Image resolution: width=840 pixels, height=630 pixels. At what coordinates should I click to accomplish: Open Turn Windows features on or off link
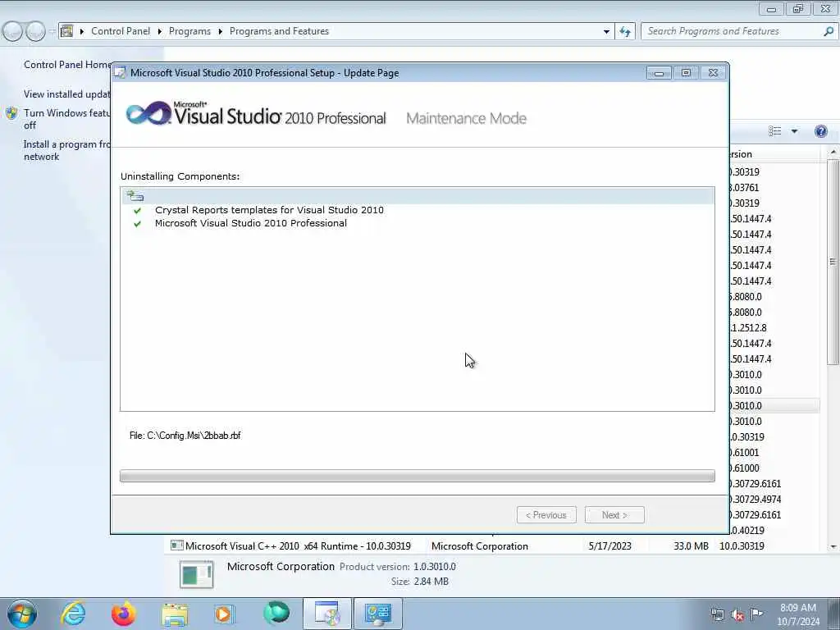(67, 119)
